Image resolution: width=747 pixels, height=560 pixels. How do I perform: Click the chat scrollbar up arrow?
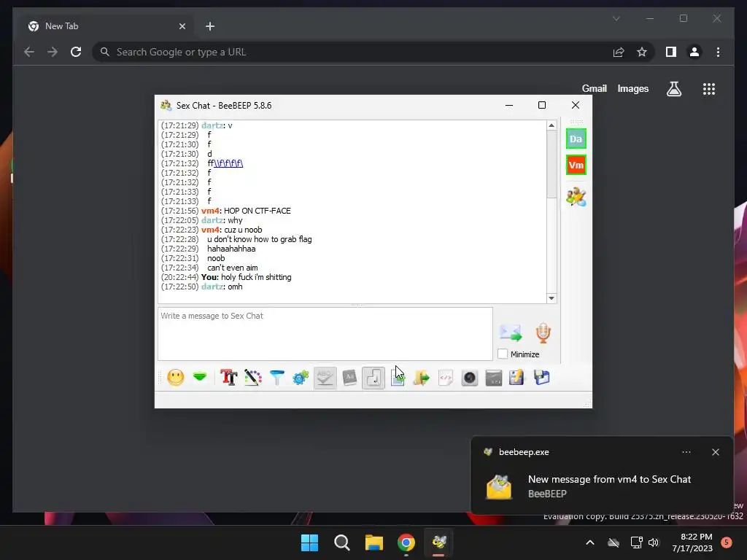[551, 125]
